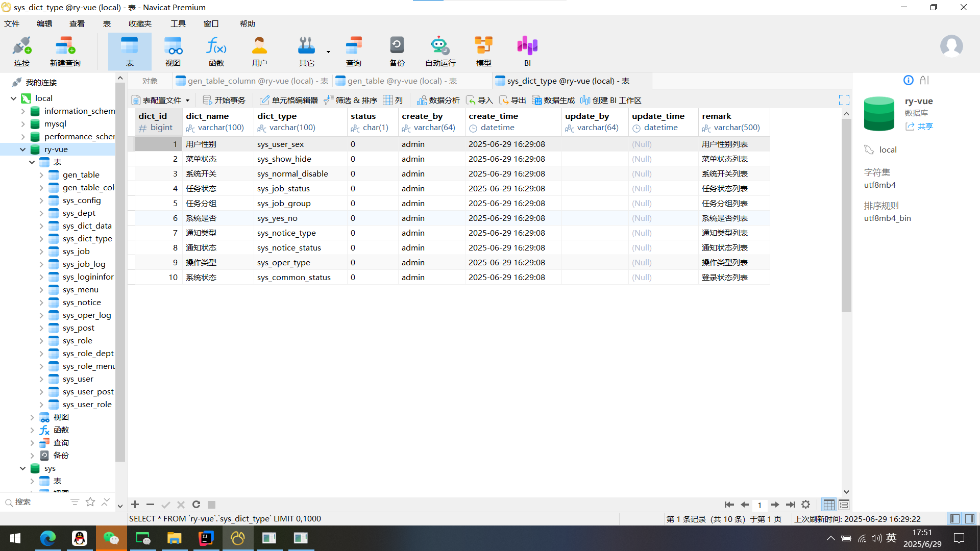Toggle the right info pane button
The width and height of the screenshot is (980, 551).
(969, 518)
